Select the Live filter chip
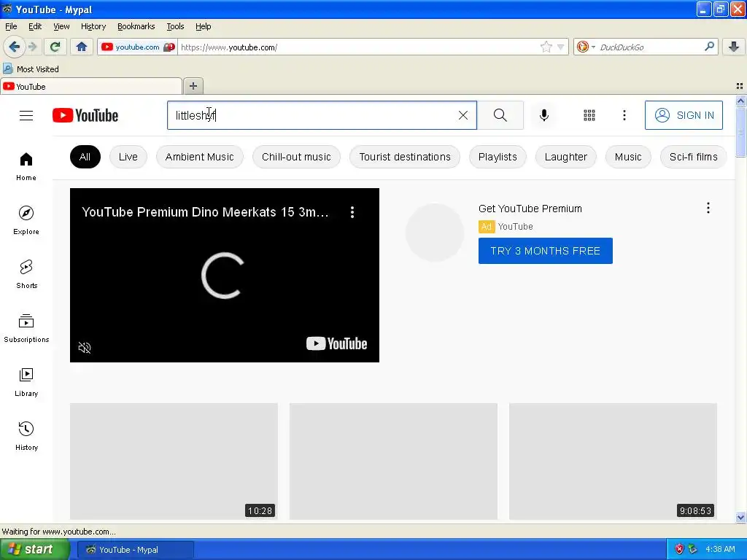 (x=128, y=157)
